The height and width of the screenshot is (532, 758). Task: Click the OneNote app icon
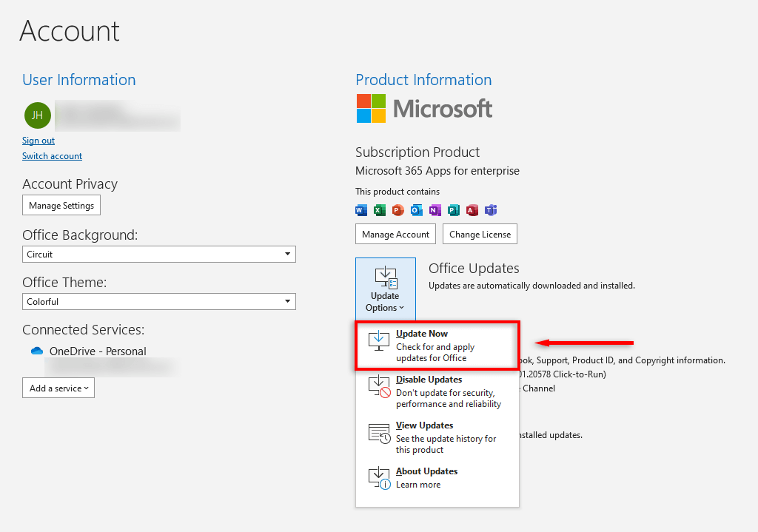pyautogui.click(x=435, y=210)
